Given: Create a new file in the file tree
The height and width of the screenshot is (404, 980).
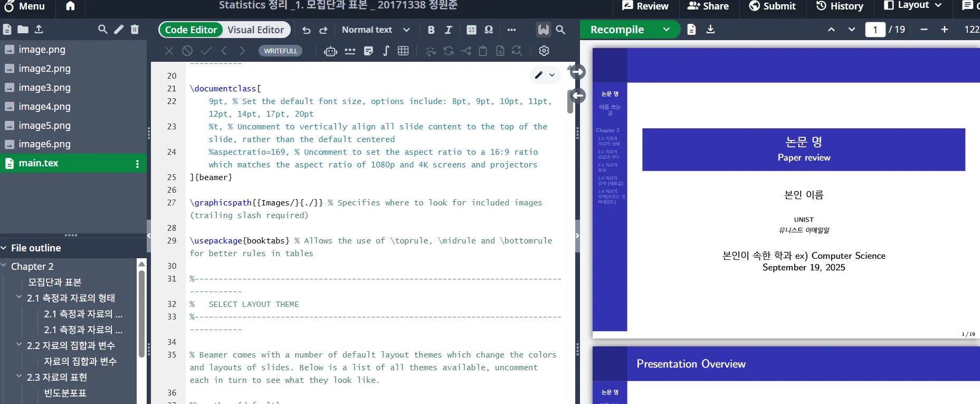Looking at the screenshot, I should [x=7, y=30].
